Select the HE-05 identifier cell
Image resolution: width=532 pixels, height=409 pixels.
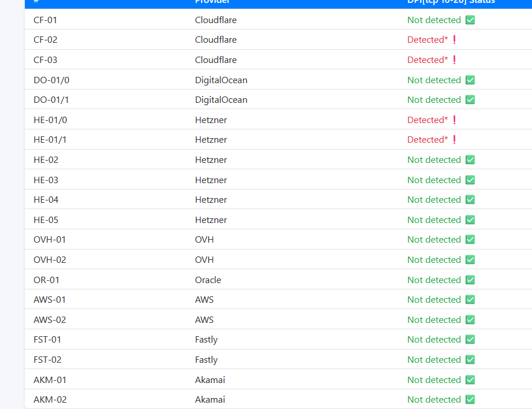pos(46,220)
